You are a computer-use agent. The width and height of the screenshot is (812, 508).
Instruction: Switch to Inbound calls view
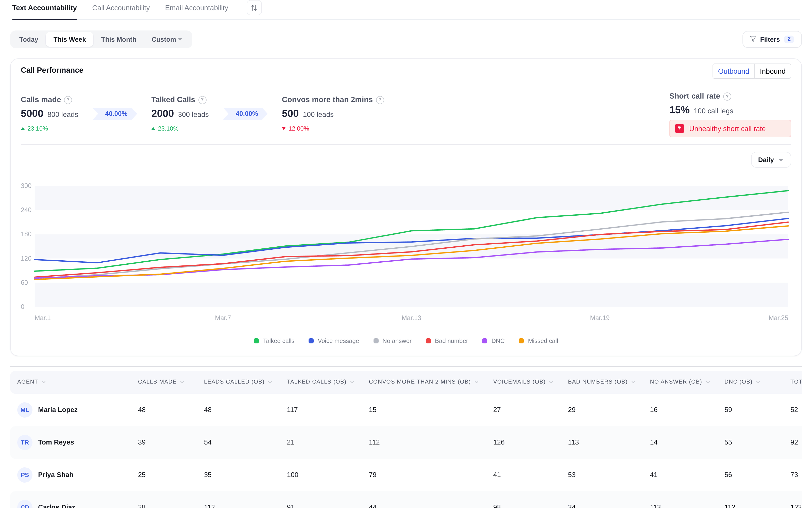coord(772,71)
